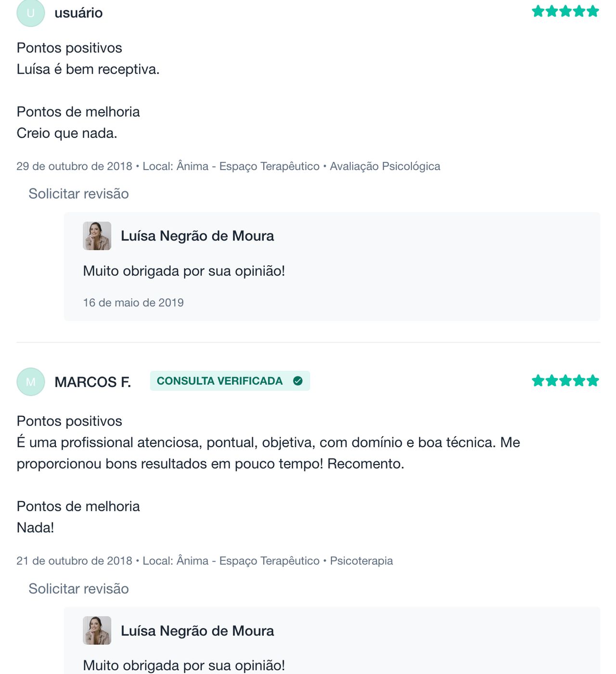The width and height of the screenshot is (616, 674).
Task: Click Solicitar revisão under MARCOS F.'s review
Action: coord(78,588)
